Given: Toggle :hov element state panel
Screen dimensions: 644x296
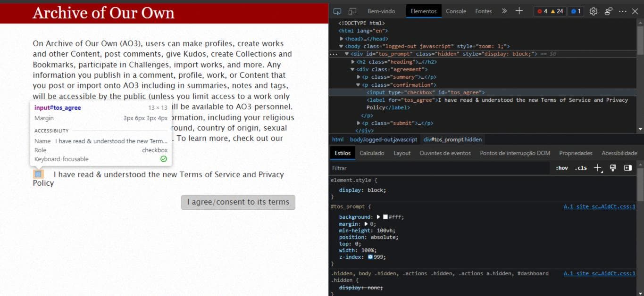Looking at the screenshot, I should 561,168.
